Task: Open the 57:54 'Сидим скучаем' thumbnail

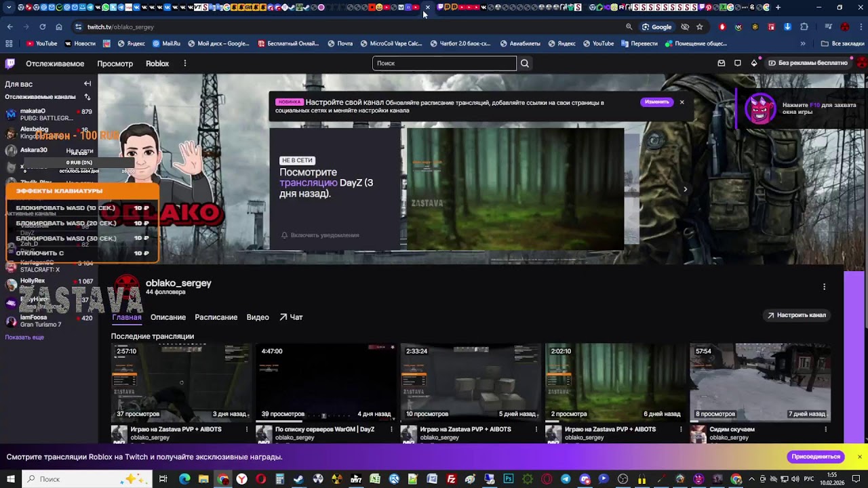Action: click(x=760, y=382)
